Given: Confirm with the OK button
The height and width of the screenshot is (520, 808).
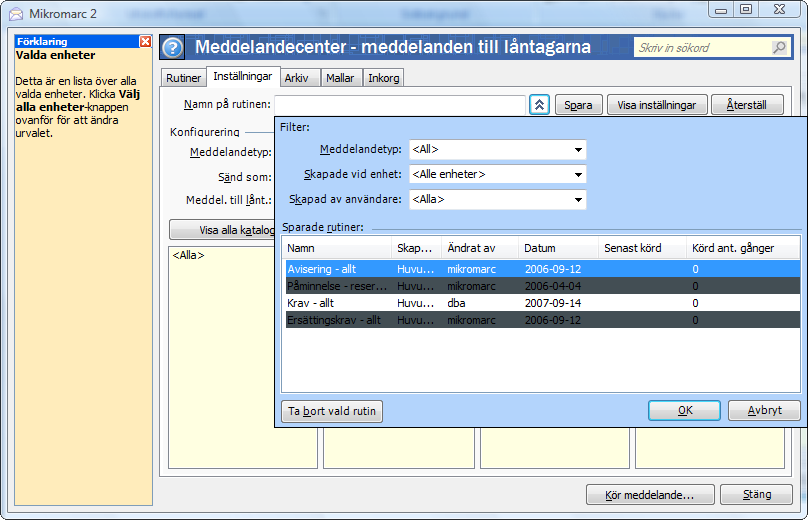Looking at the screenshot, I should point(684,411).
